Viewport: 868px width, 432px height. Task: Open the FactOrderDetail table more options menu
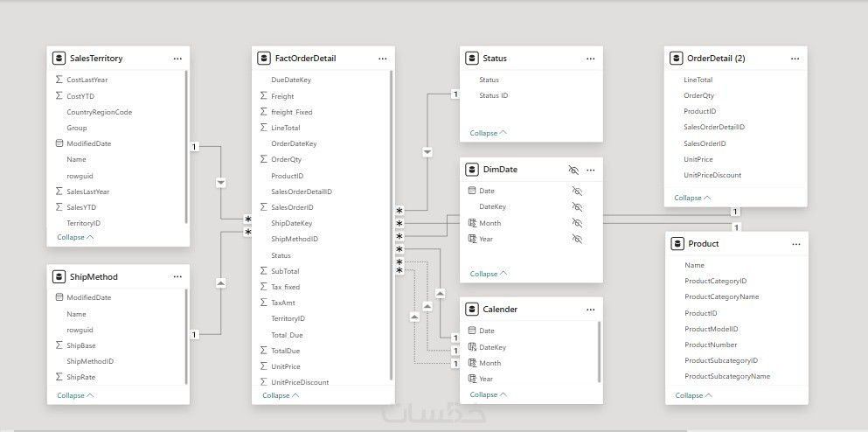click(383, 59)
